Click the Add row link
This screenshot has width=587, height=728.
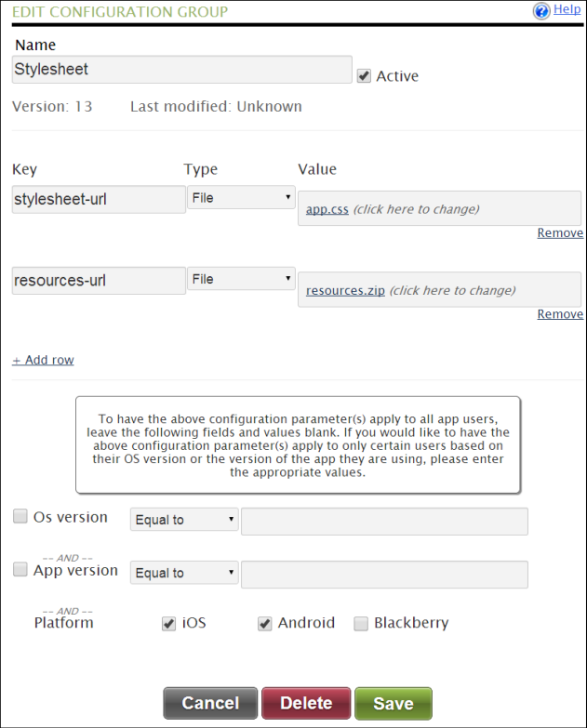(43, 360)
